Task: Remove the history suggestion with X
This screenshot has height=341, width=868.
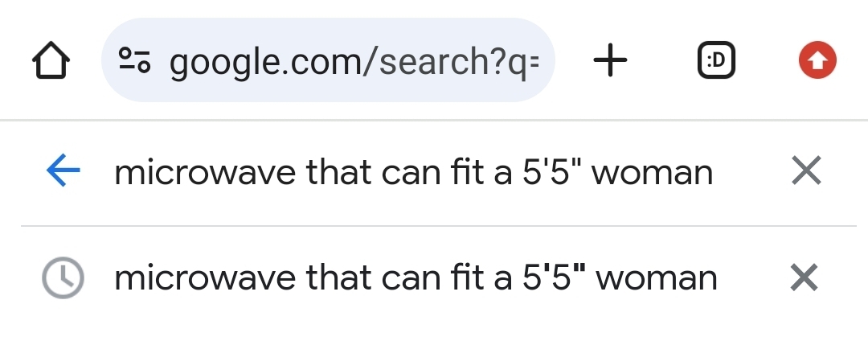Action: pyautogui.click(x=805, y=277)
